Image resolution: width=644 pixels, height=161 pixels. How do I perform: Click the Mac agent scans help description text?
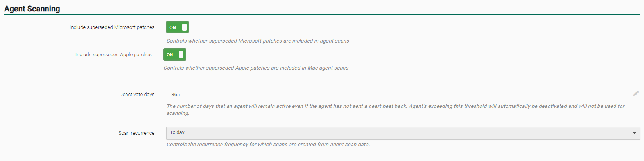256,68
